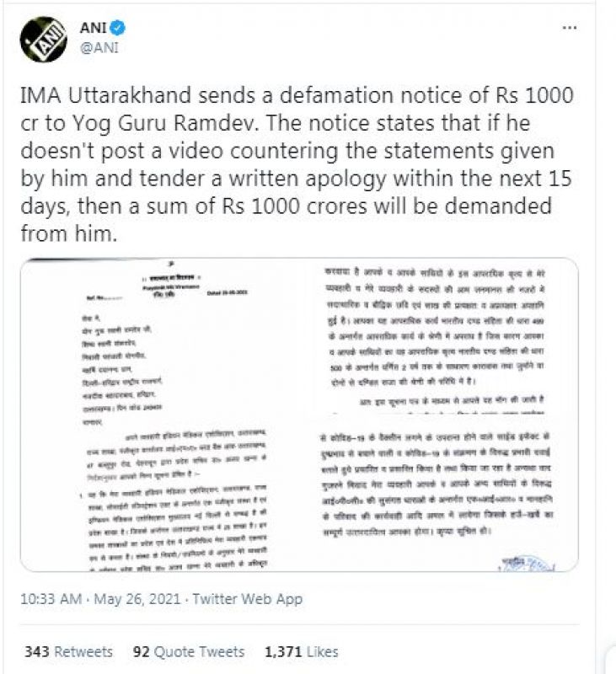The image size is (616, 674).
Task: Click the blue verified badge
Action: [117, 29]
